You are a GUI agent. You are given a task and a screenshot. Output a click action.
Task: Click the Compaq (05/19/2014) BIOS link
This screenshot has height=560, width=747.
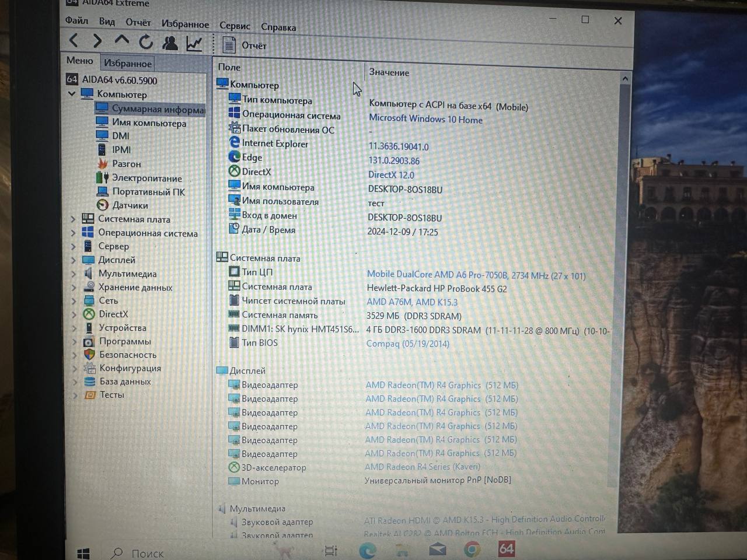(x=407, y=344)
